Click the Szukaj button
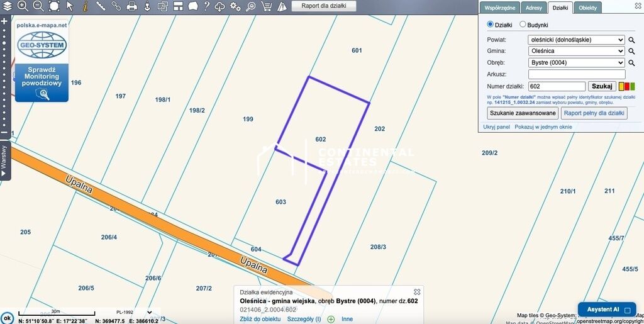This screenshot has height=324, width=644. point(602,86)
